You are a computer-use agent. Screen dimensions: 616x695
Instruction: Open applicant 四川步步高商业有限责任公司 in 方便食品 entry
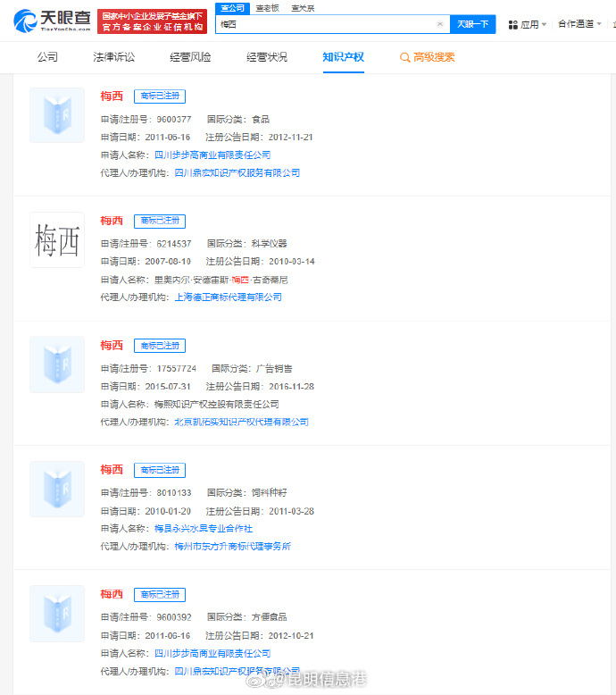(x=212, y=653)
